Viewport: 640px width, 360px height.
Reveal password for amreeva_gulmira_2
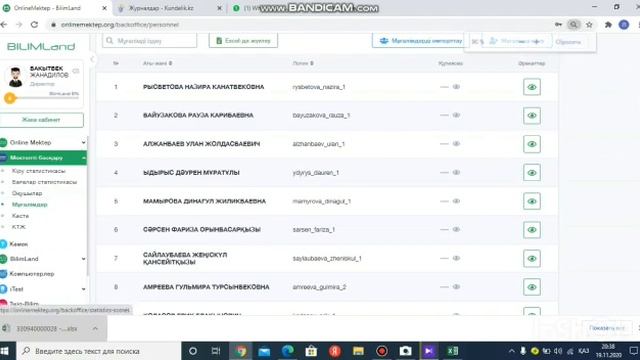(456, 287)
